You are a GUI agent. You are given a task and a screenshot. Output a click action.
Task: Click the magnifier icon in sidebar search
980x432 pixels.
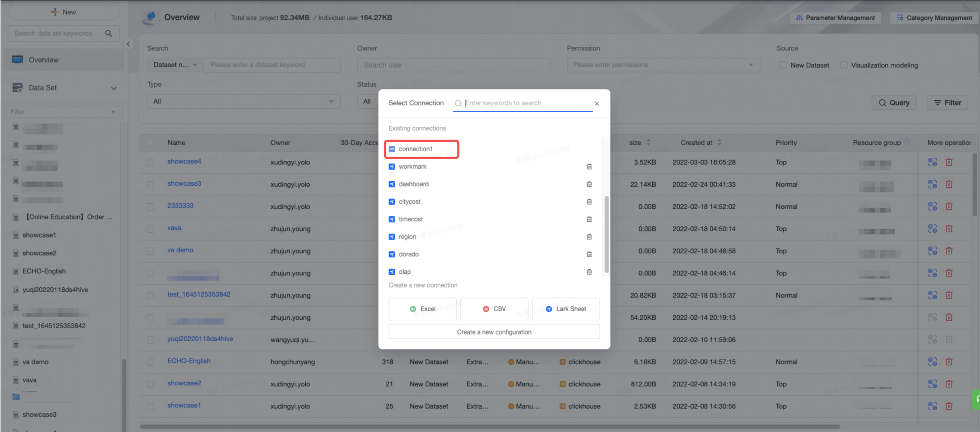(x=108, y=33)
